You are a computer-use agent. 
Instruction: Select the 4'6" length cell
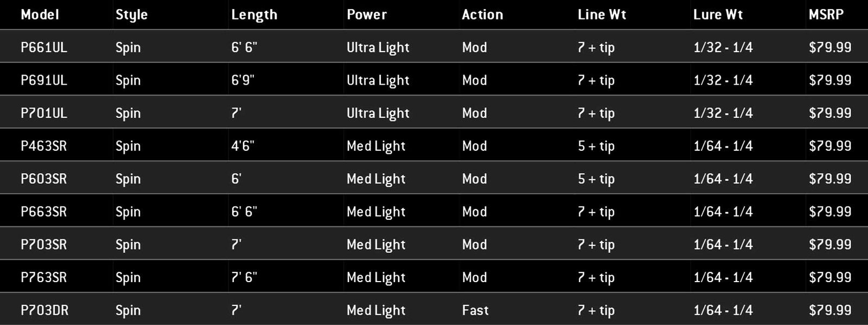[242, 146]
